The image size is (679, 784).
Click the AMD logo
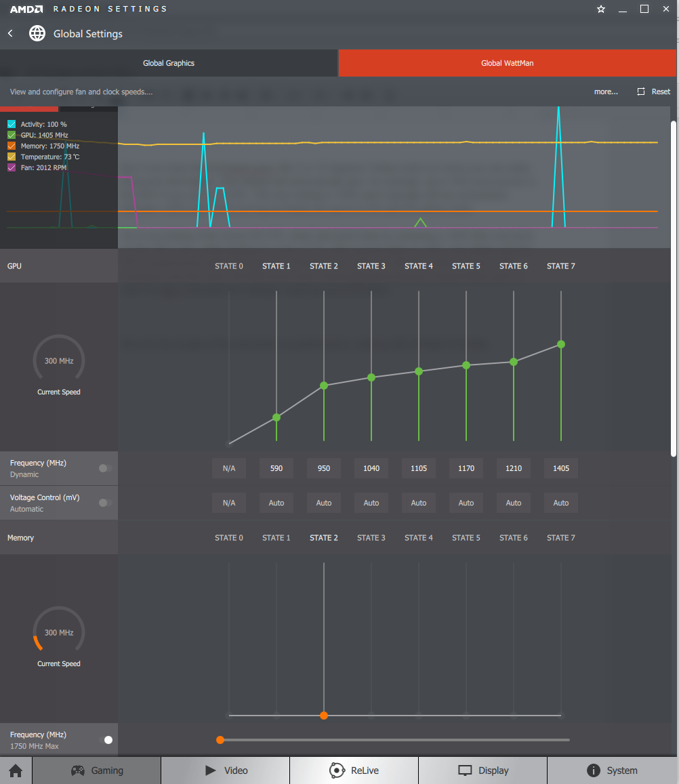26,9
